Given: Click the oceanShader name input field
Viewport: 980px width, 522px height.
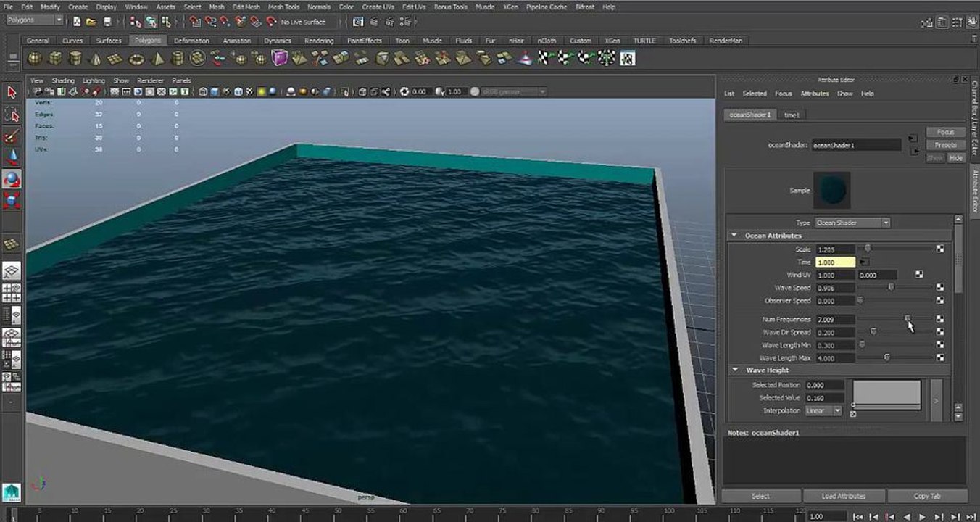Looking at the screenshot, I should (855, 145).
